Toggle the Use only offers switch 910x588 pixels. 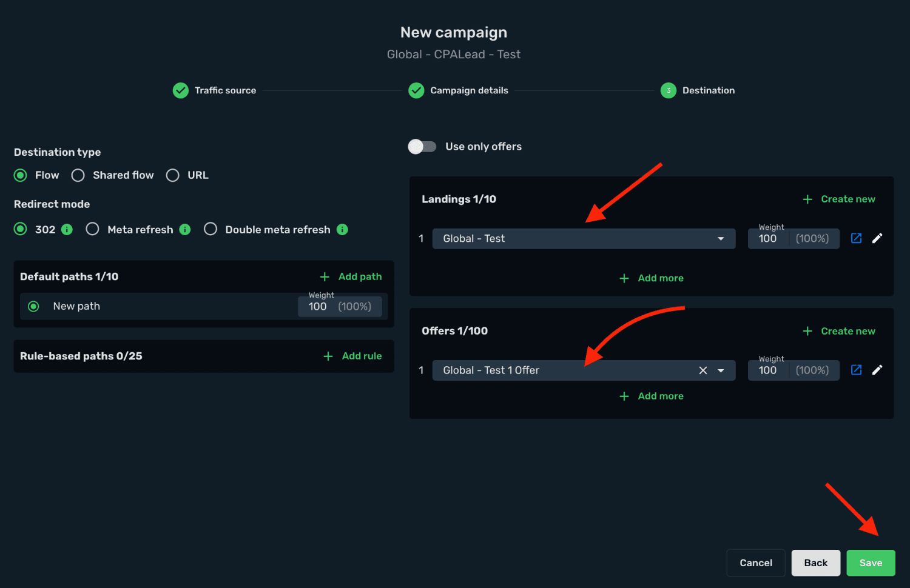422,147
